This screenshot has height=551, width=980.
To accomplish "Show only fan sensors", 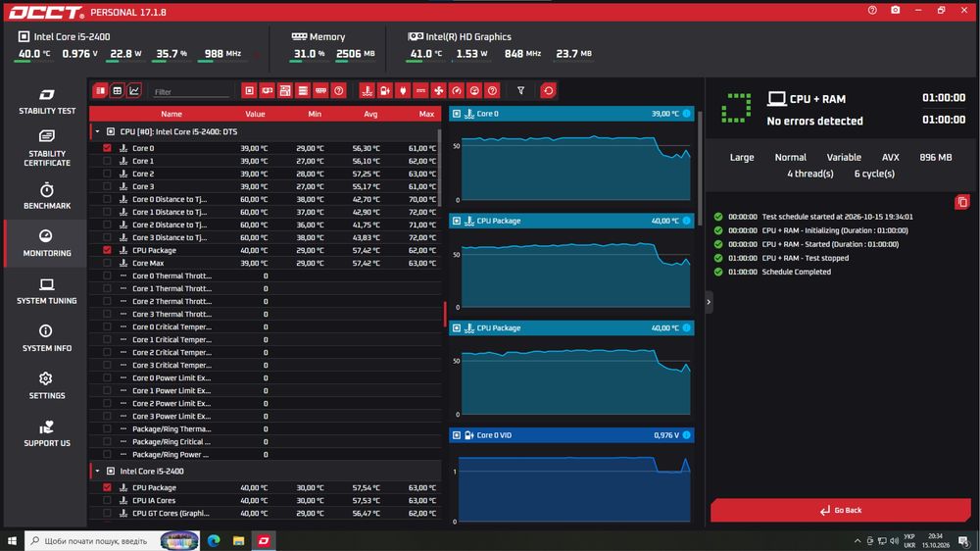I will click(x=439, y=90).
